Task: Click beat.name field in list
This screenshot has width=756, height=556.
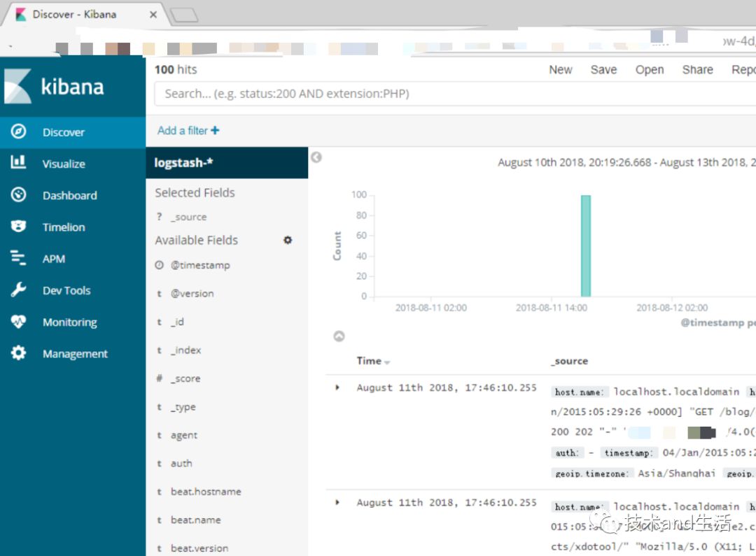Action: point(196,520)
